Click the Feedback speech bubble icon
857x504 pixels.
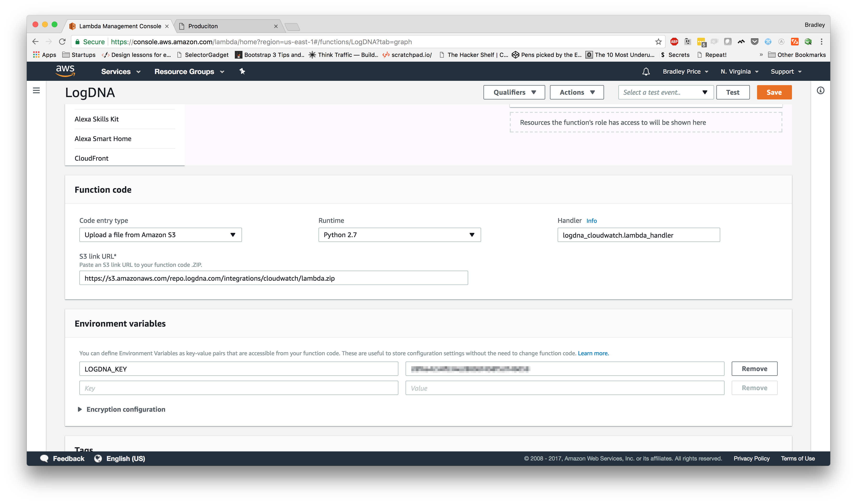click(44, 458)
